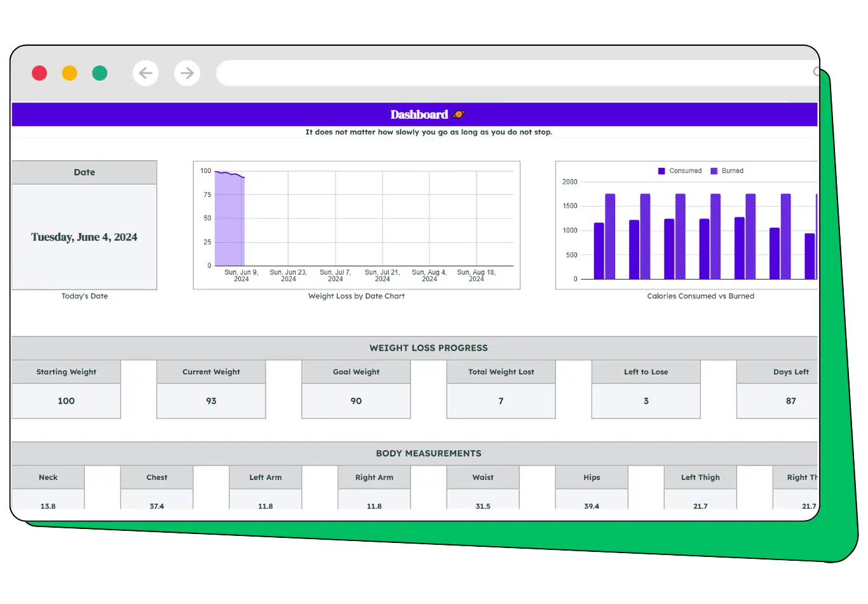Click the Waist measurement header cell

(x=483, y=477)
